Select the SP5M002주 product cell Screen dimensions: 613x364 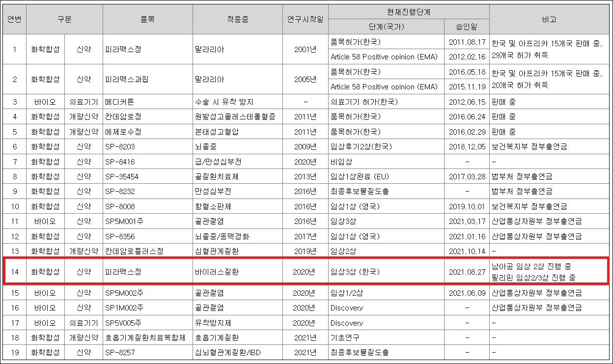point(147,293)
